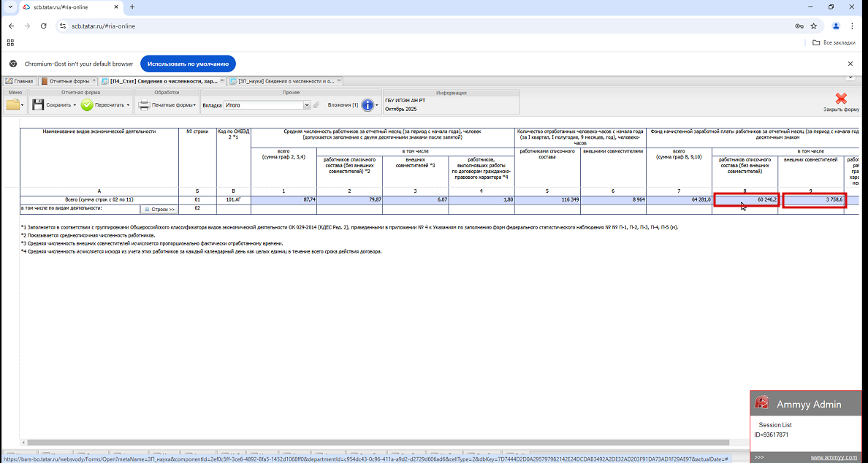
Task: Reload the page with the refresh icon
Action: click(44, 26)
